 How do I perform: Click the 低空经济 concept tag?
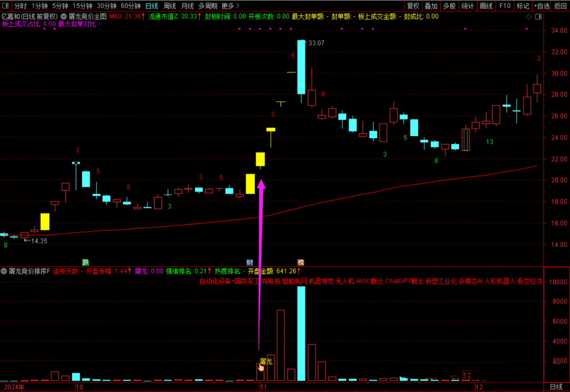(x=530, y=281)
